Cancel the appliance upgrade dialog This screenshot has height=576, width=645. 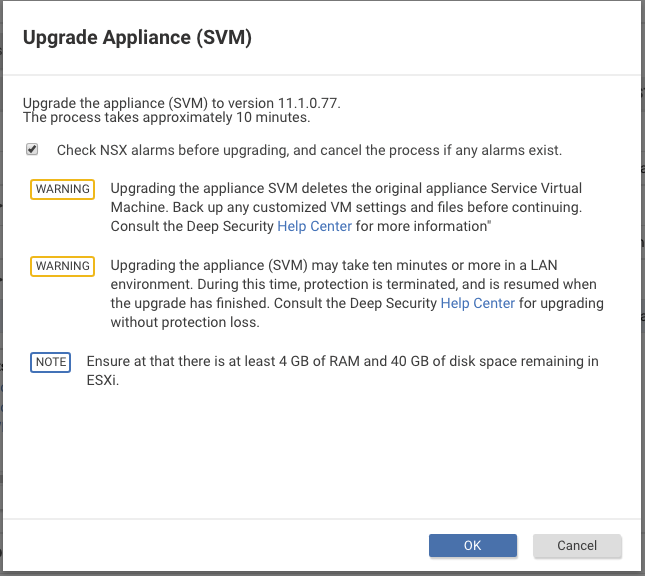577,545
